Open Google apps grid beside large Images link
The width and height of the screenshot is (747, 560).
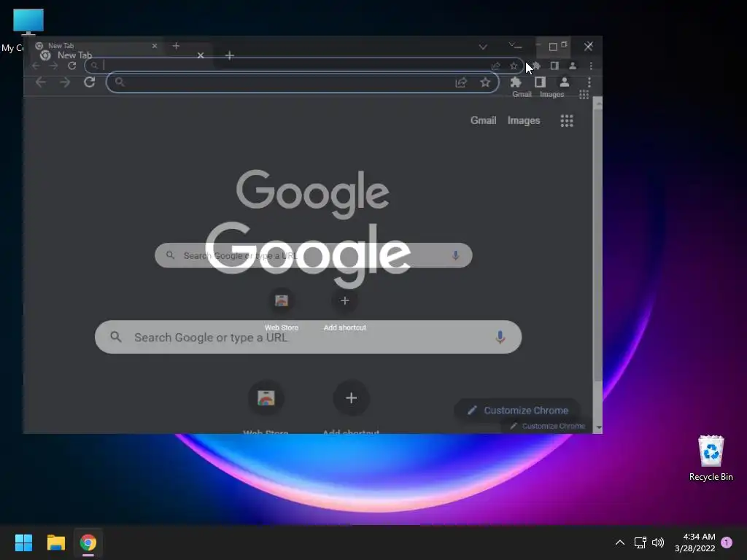(x=566, y=120)
